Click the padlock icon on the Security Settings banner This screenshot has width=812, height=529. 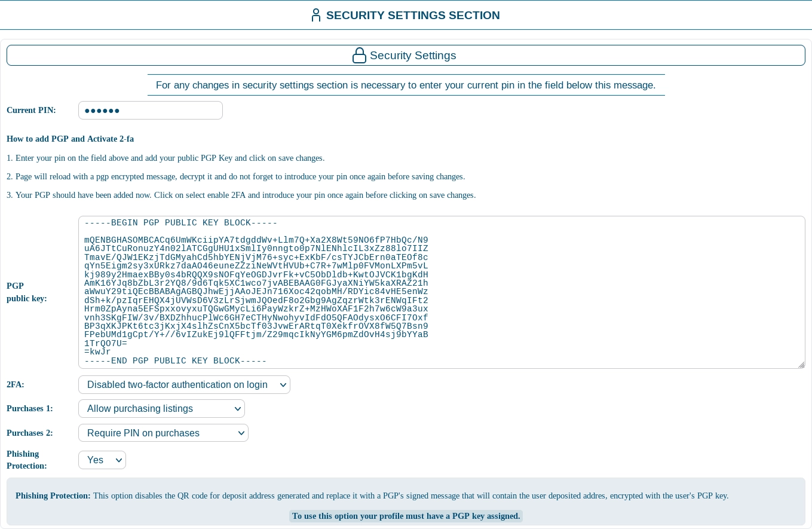pos(359,55)
